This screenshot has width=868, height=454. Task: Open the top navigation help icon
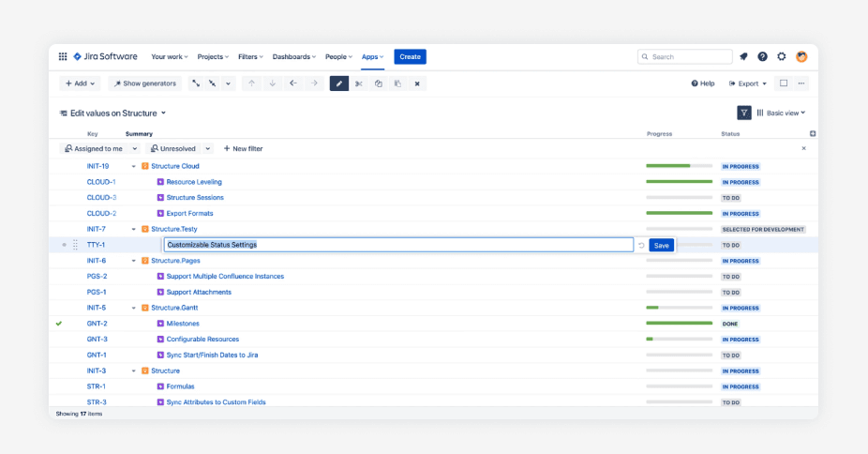(762, 56)
